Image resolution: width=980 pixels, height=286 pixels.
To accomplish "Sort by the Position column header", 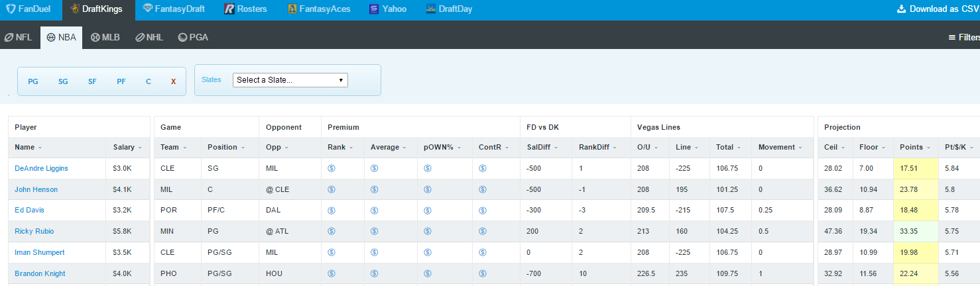I will tap(225, 147).
